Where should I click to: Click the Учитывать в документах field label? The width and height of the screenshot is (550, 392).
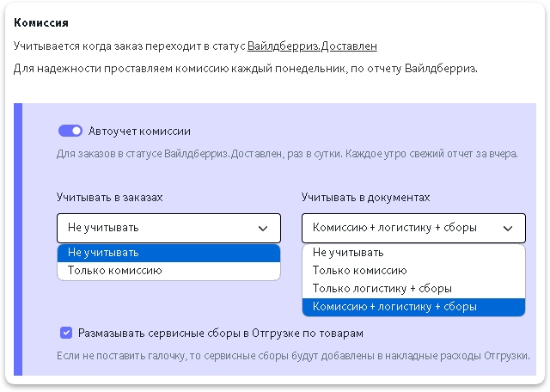[x=366, y=198]
